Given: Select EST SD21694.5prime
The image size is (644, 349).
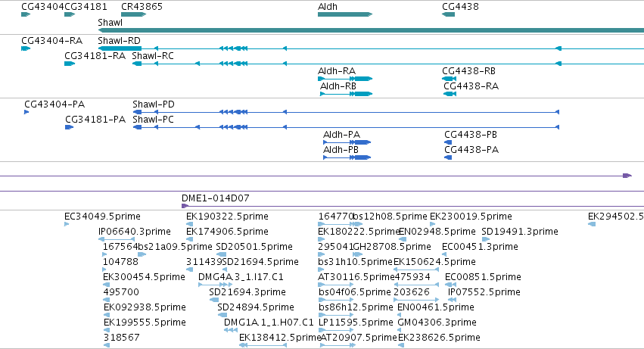Looking at the screenshot, I should coord(260,262).
